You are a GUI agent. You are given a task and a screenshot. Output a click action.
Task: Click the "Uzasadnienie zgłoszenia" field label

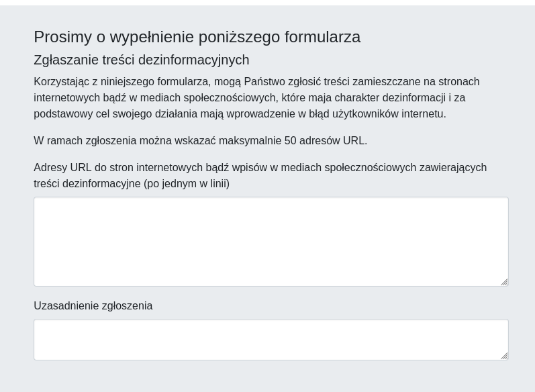[93, 306]
